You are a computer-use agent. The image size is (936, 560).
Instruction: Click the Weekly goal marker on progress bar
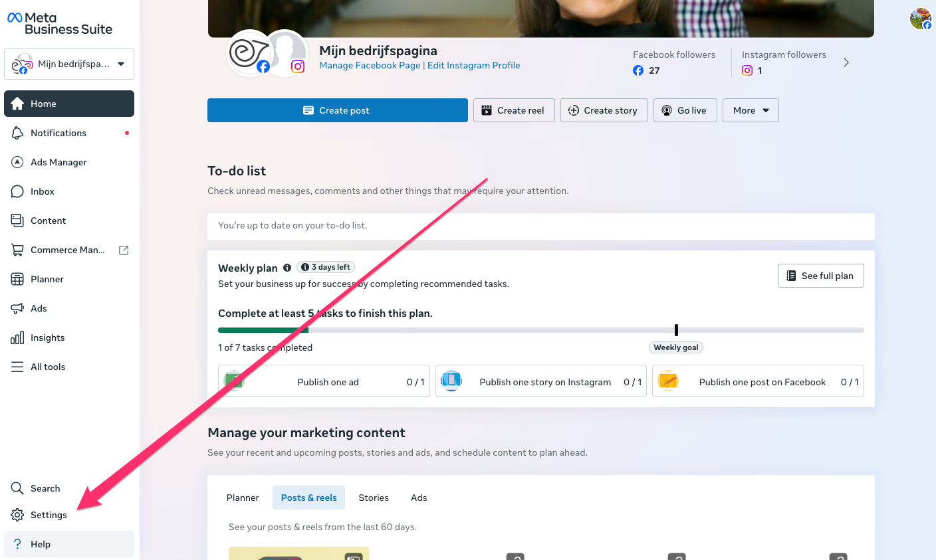click(676, 330)
